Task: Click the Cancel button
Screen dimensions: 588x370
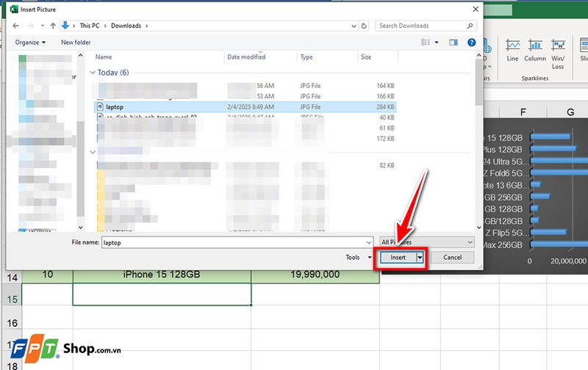Action: point(452,258)
